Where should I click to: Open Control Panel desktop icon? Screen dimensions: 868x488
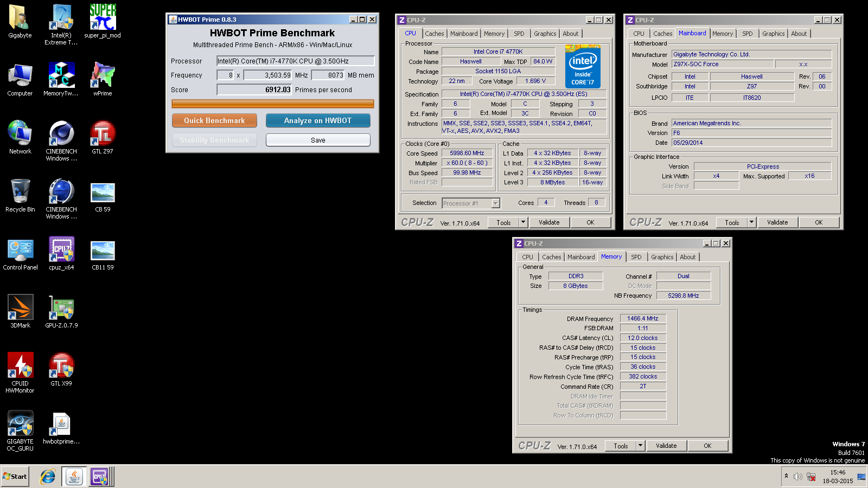tap(20, 254)
